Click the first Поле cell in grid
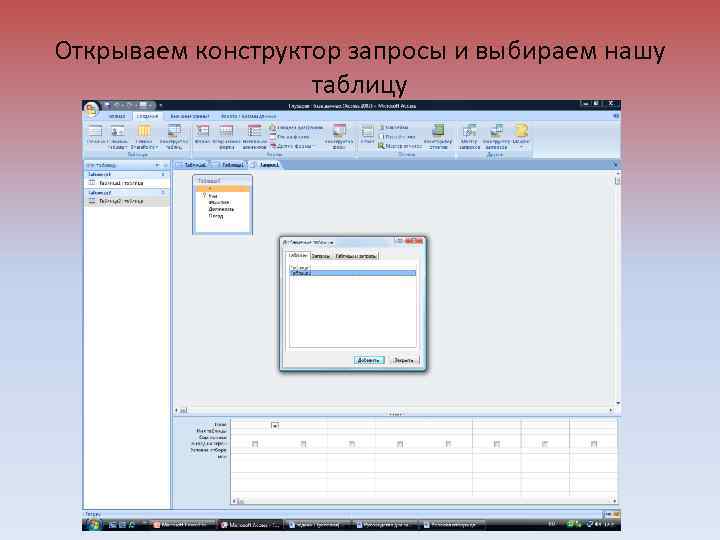Screen dimensions: 720x540 click(x=255, y=426)
